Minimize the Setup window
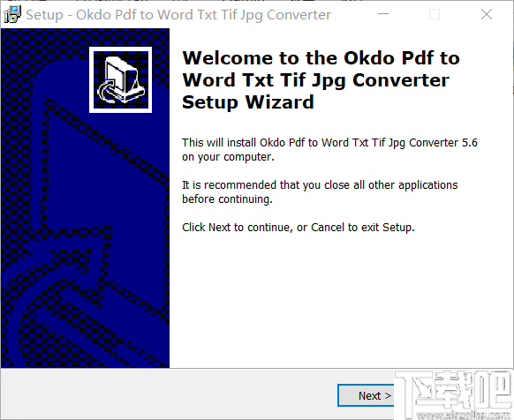514x420 pixels. pos(383,14)
